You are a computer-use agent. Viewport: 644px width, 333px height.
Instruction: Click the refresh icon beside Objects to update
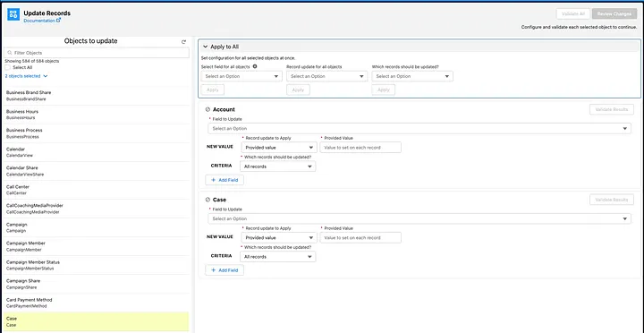(x=183, y=42)
